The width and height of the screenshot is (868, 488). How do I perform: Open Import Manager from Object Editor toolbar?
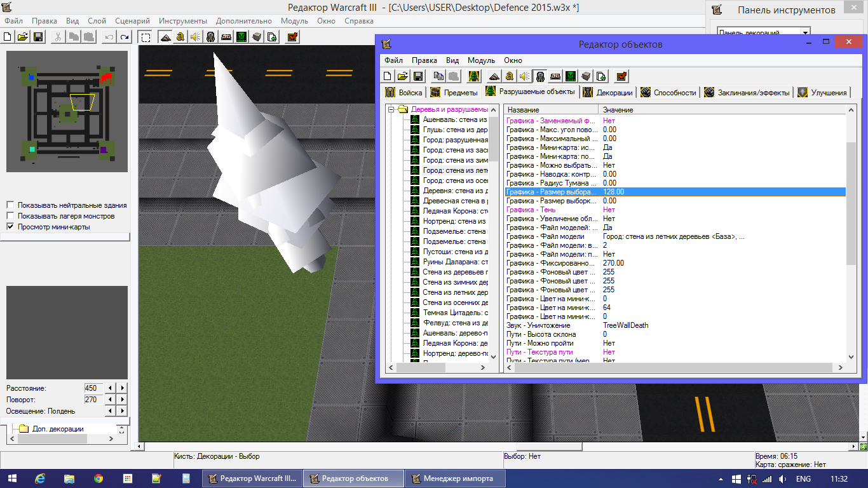point(601,76)
